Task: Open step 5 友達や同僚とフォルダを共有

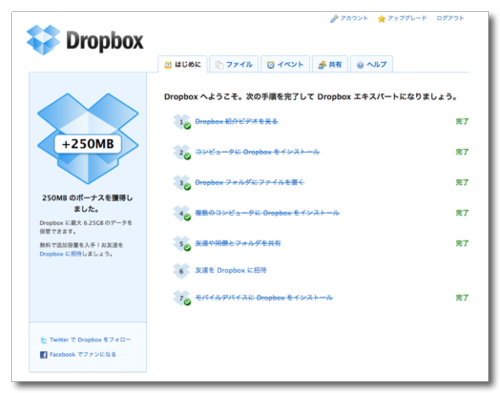Action: point(238,243)
